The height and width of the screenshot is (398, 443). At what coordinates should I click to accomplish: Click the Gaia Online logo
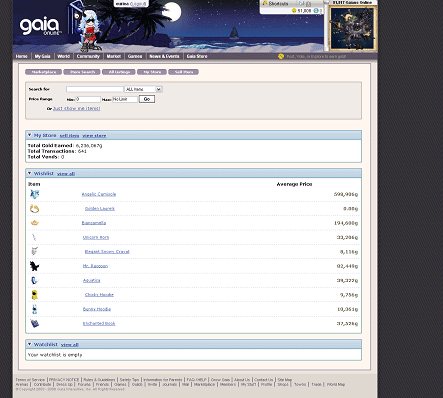pos(40,26)
